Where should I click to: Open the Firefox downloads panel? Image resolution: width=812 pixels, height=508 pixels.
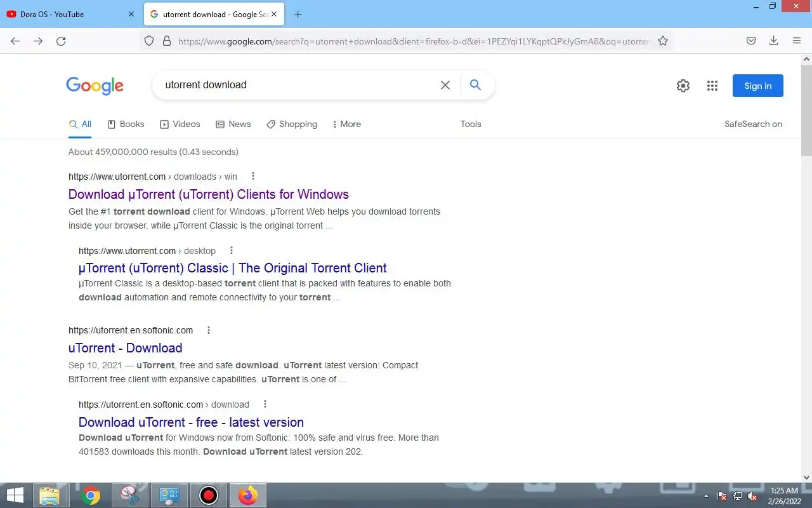tap(773, 41)
